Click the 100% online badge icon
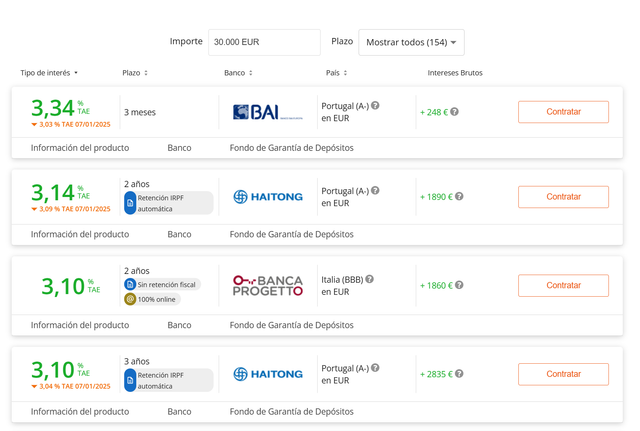The height and width of the screenshot is (431, 640). pyautogui.click(x=130, y=299)
